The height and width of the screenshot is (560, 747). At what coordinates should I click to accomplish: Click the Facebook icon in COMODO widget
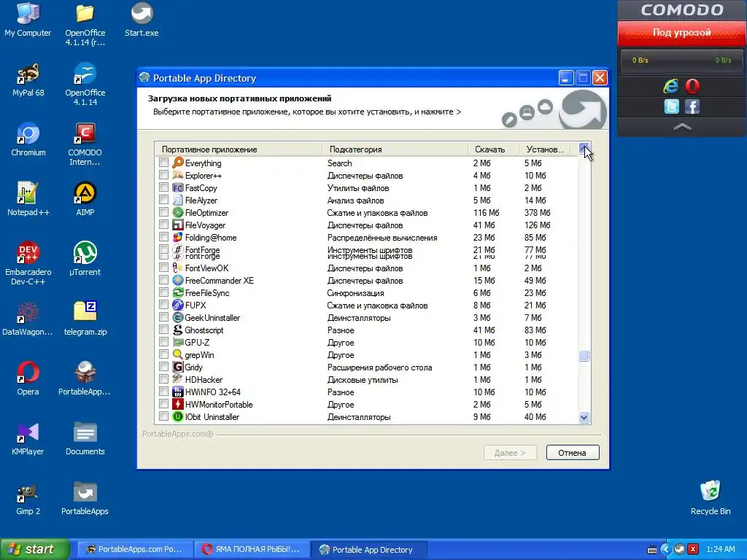(692, 106)
